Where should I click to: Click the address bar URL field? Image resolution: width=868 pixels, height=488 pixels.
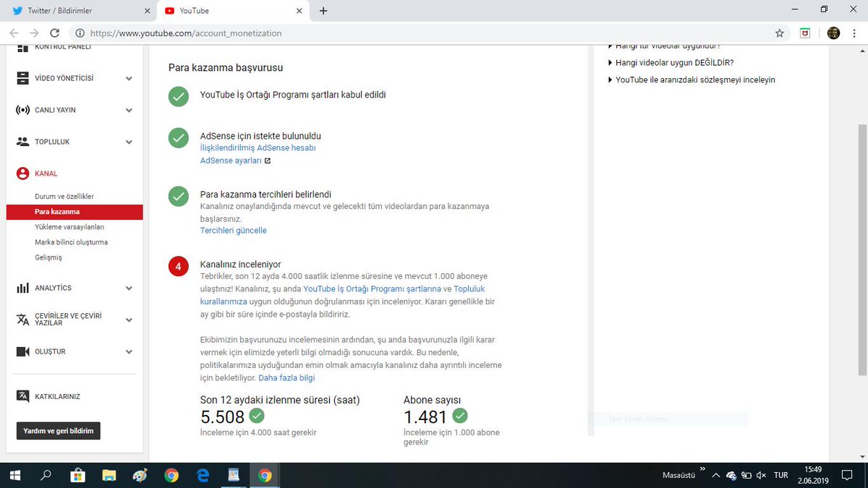[x=420, y=33]
